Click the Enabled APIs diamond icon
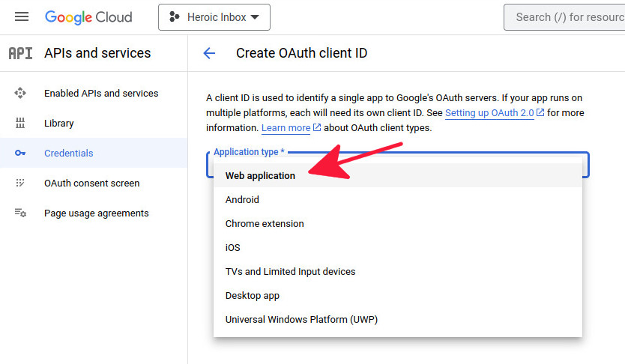Viewport: 625px width, 364px height. click(20, 93)
